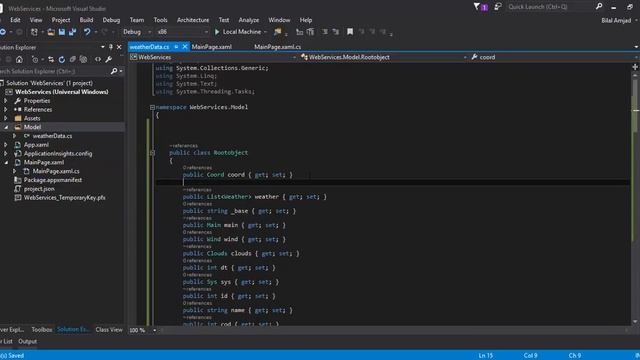
Task: Toggle Solution Explorer auto-hide pin
Action: tap(111, 47)
